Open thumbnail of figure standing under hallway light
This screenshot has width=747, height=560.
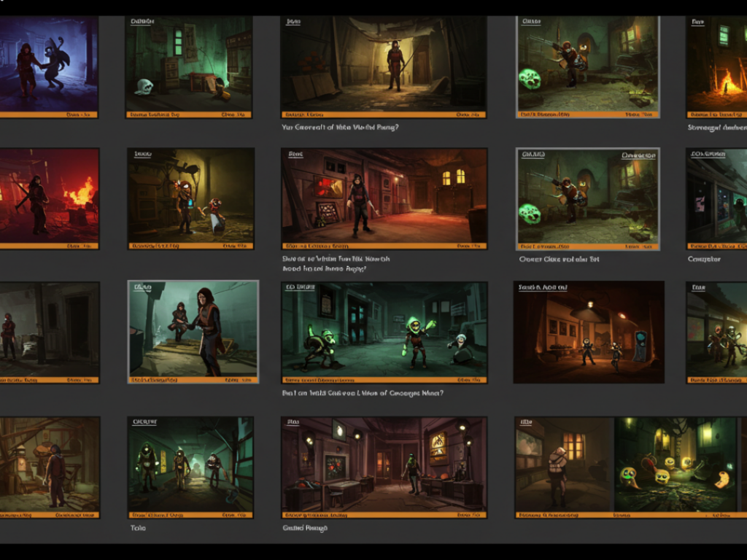pyautogui.click(x=384, y=66)
